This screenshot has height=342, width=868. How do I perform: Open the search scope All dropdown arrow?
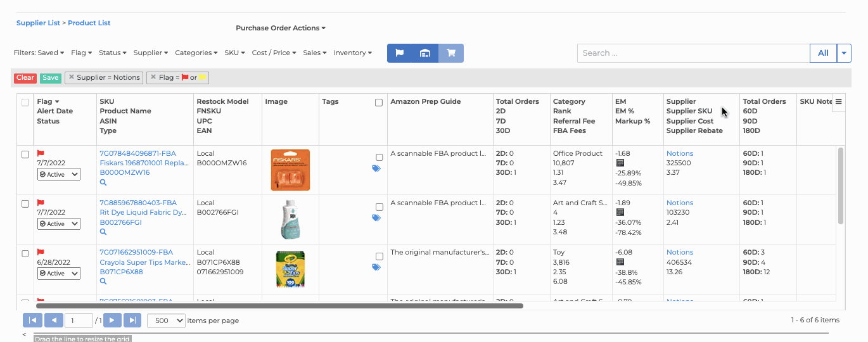[x=843, y=53]
